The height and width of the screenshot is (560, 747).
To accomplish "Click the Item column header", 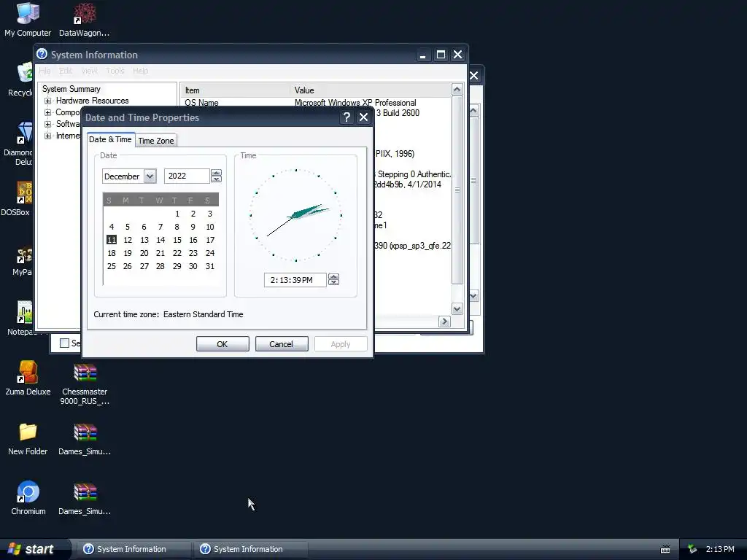I will [235, 90].
